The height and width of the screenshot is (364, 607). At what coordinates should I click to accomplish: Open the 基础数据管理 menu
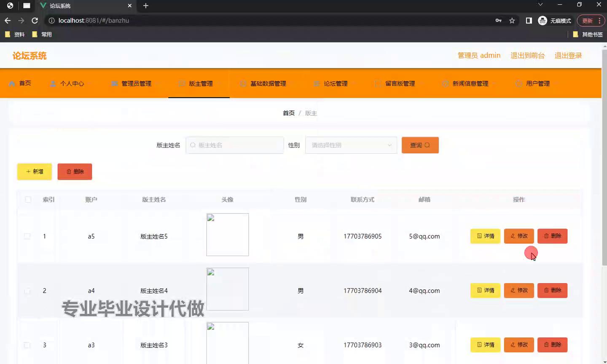click(268, 83)
